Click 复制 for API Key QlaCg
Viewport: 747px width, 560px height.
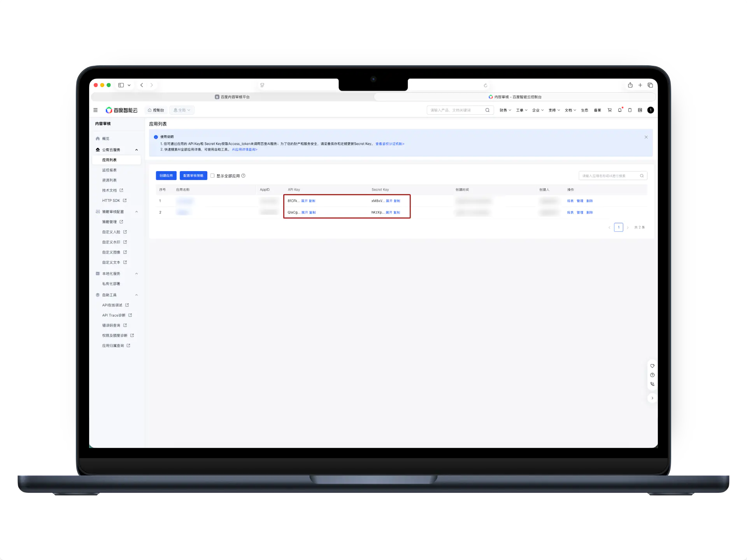click(x=312, y=212)
